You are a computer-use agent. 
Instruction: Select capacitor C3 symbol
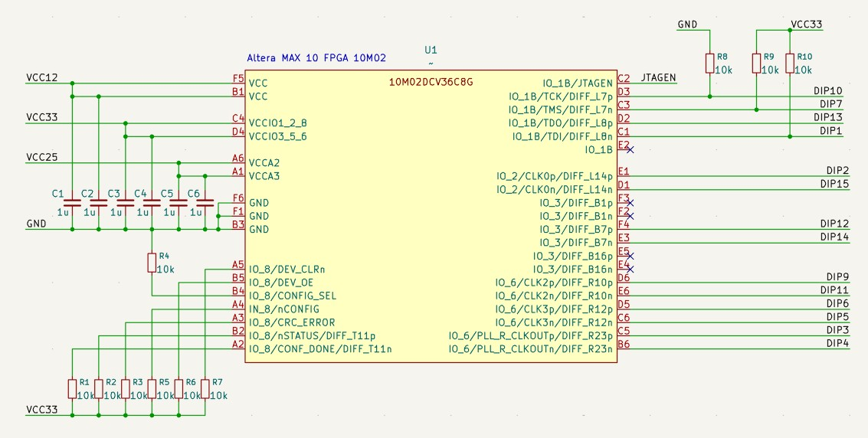point(125,203)
